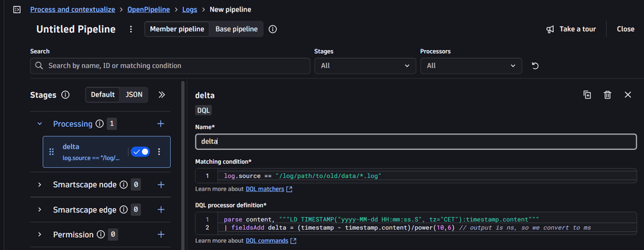Reset the search filters with the undo icon
Screen dimensions: 644x250
coord(535,66)
